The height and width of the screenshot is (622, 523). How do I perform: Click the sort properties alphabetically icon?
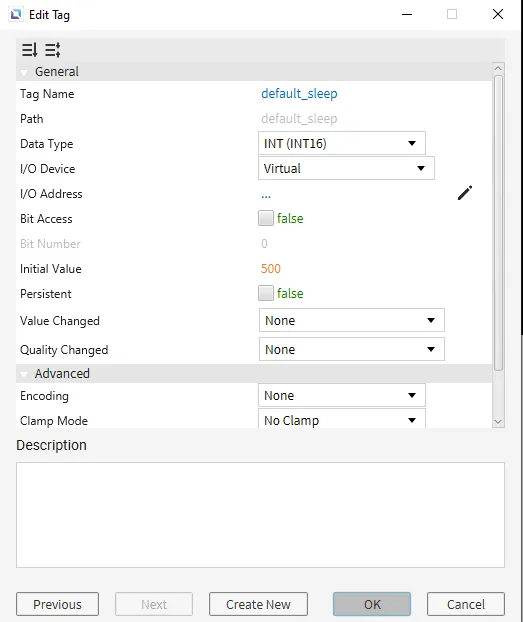tap(29, 50)
